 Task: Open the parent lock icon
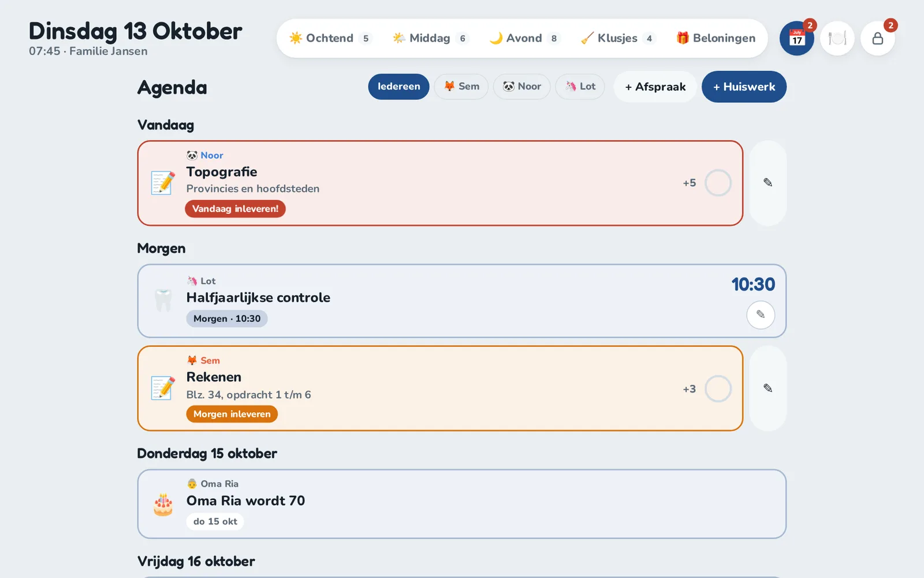878,38
